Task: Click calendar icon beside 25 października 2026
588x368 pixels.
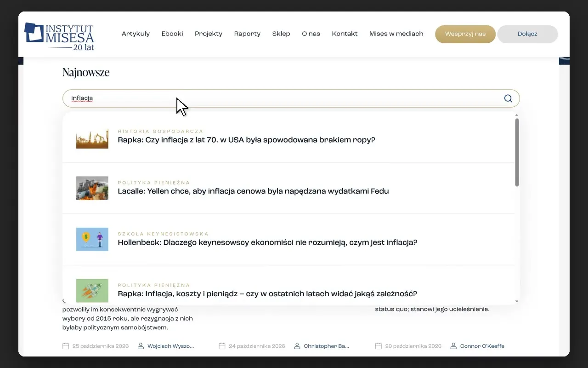Action: [66, 346]
